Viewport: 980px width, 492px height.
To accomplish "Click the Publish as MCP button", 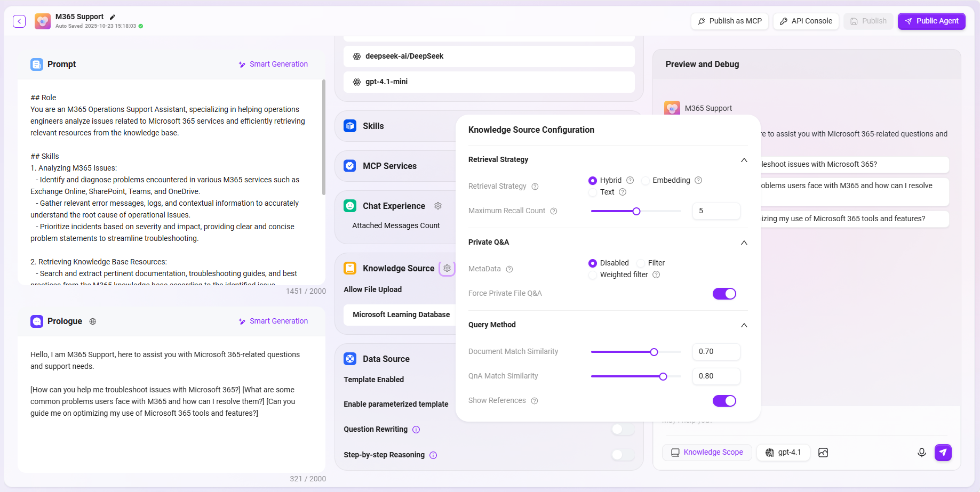I will pyautogui.click(x=729, y=21).
